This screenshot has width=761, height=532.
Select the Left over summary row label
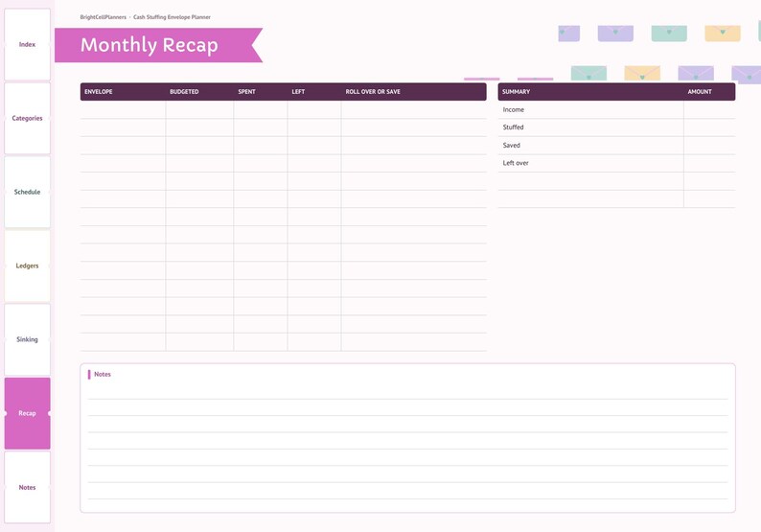click(x=516, y=163)
